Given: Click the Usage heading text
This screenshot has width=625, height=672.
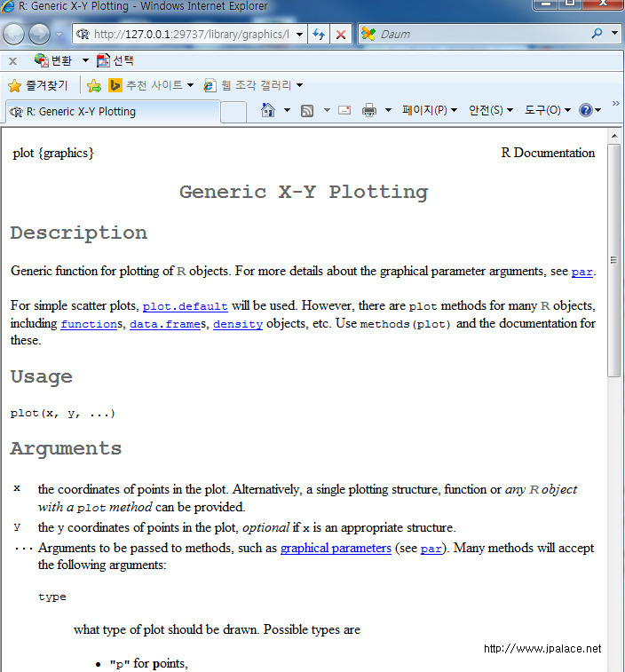Looking at the screenshot, I should tap(42, 376).
